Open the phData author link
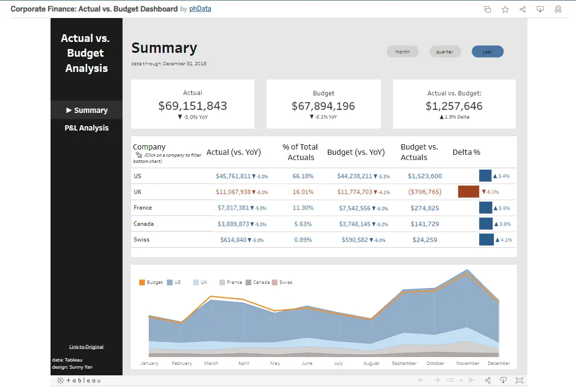 pos(200,8)
